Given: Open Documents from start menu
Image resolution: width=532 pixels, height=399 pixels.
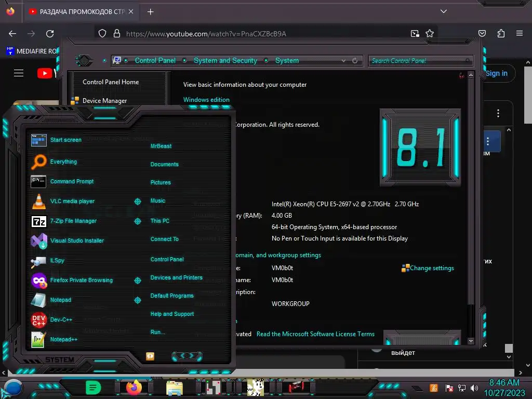Looking at the screenshot, I should click(x=165, y=164).
